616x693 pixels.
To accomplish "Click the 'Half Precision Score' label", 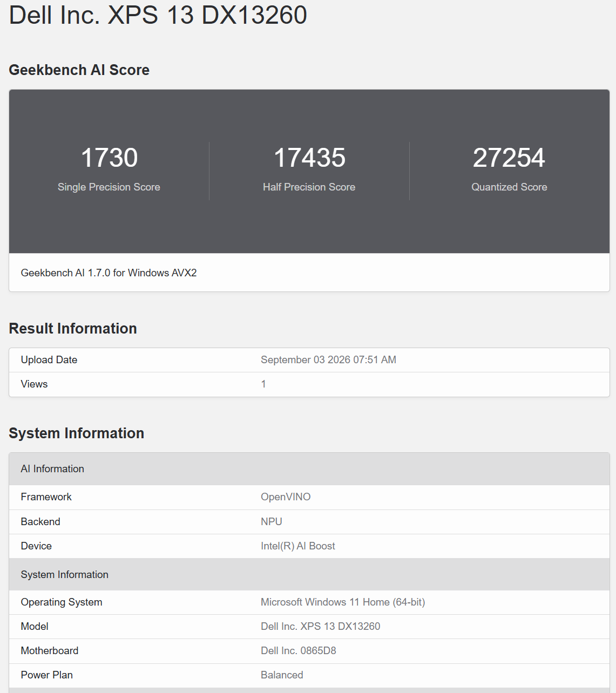I will point(309,187).
